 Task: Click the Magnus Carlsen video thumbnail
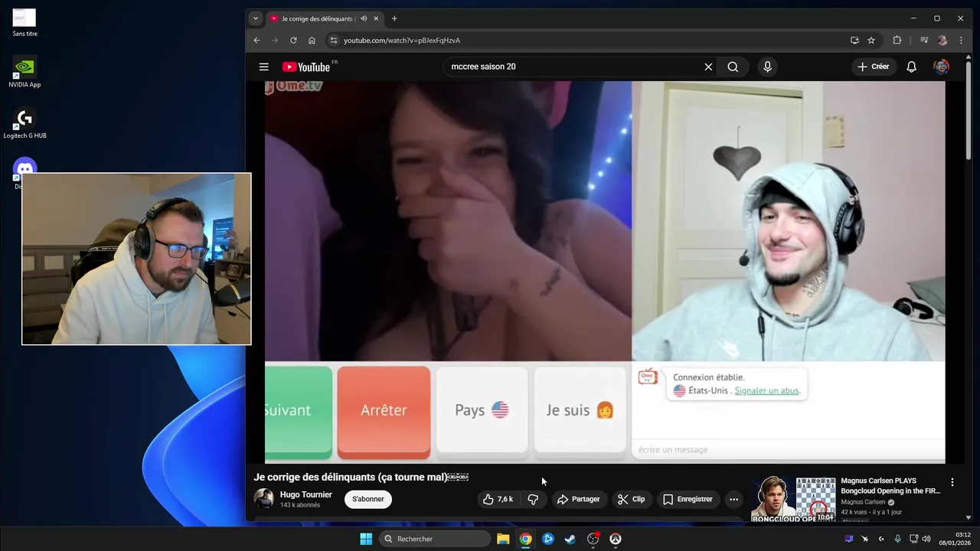pos(794,499)
